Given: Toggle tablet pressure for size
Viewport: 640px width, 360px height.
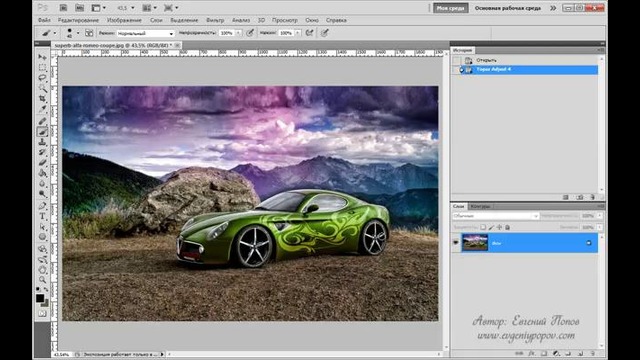Looking at the screenshot, I should (x=324, y=33).
